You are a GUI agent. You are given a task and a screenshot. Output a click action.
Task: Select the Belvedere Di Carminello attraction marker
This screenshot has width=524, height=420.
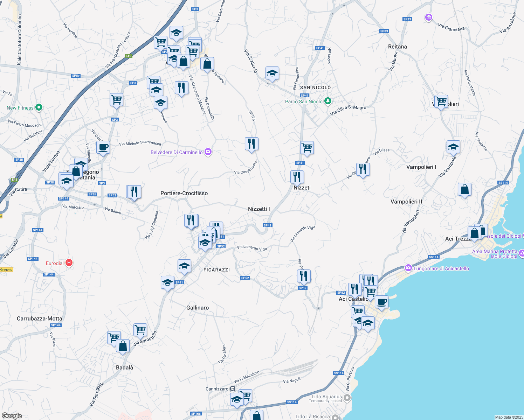click(x=207, y=151)
